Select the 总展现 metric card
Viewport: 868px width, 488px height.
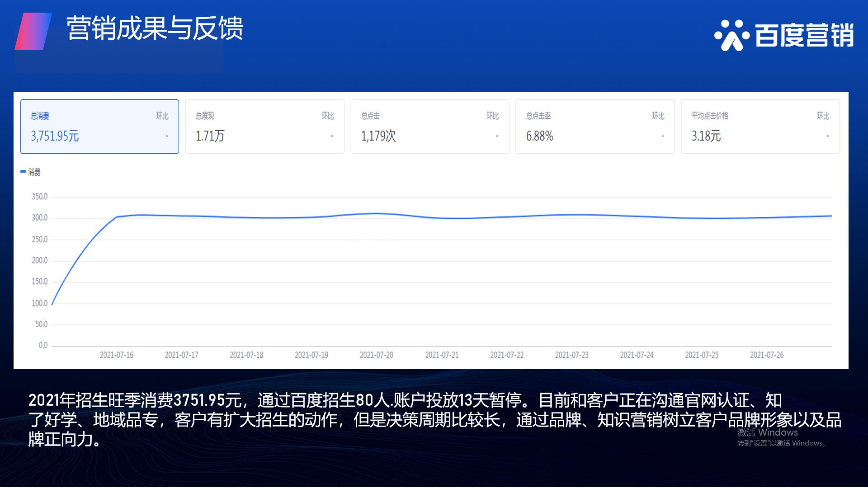pyautogui.click(x=264, y=127)
